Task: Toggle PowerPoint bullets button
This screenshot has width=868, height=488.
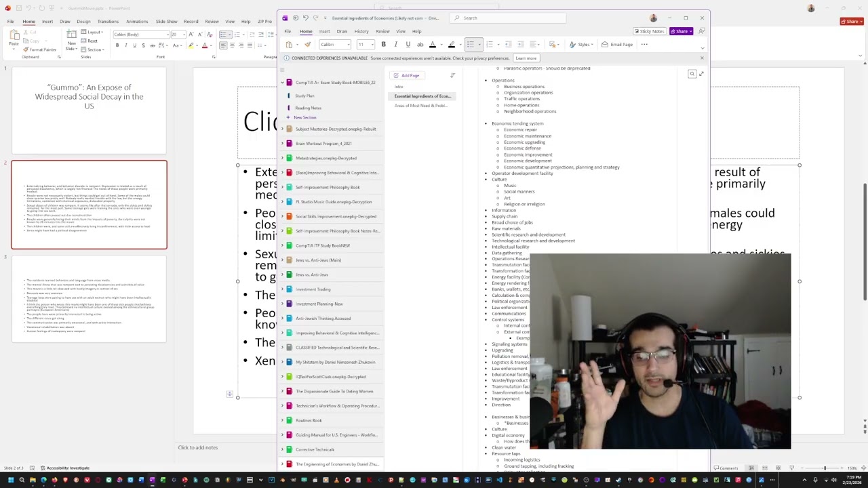Action: [224, 34]
